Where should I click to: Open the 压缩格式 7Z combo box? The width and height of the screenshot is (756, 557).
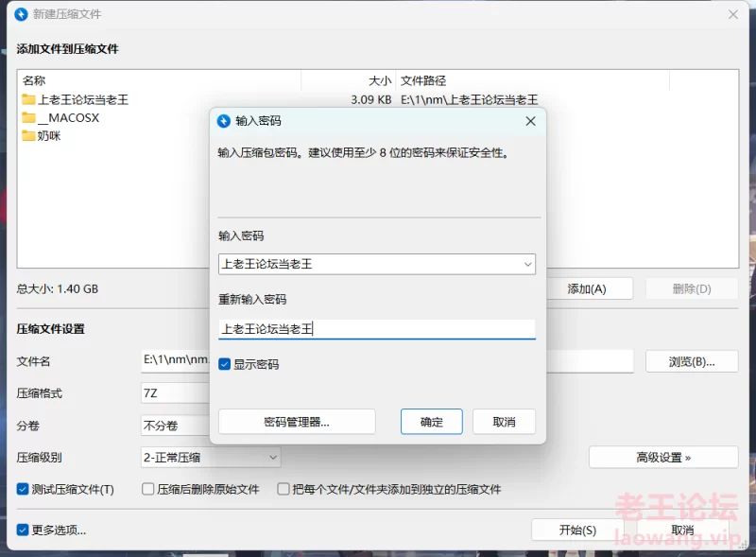[175, 392]
